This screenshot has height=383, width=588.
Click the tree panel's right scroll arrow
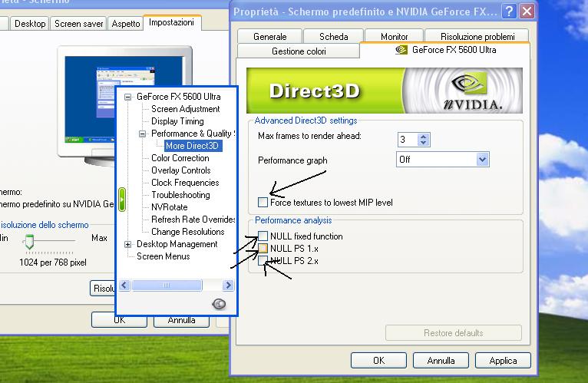pyautogui.click(x=228, y=286)
